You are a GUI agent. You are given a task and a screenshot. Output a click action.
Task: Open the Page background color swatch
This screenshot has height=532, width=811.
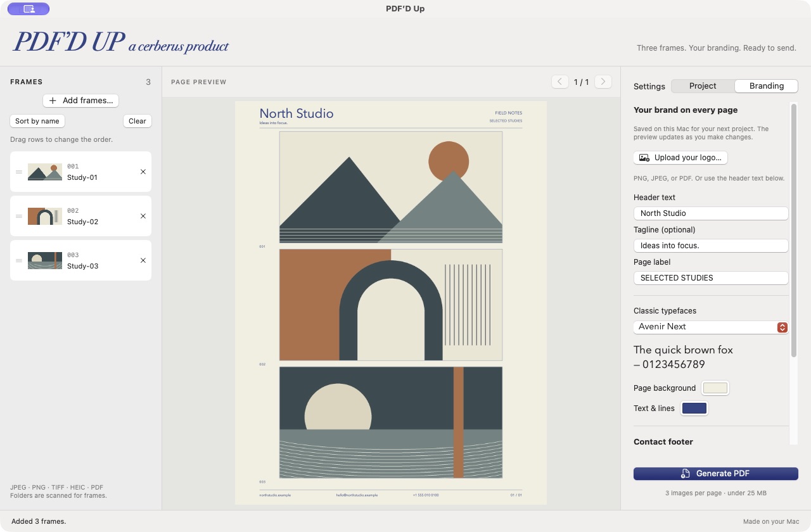click(715, 388)
